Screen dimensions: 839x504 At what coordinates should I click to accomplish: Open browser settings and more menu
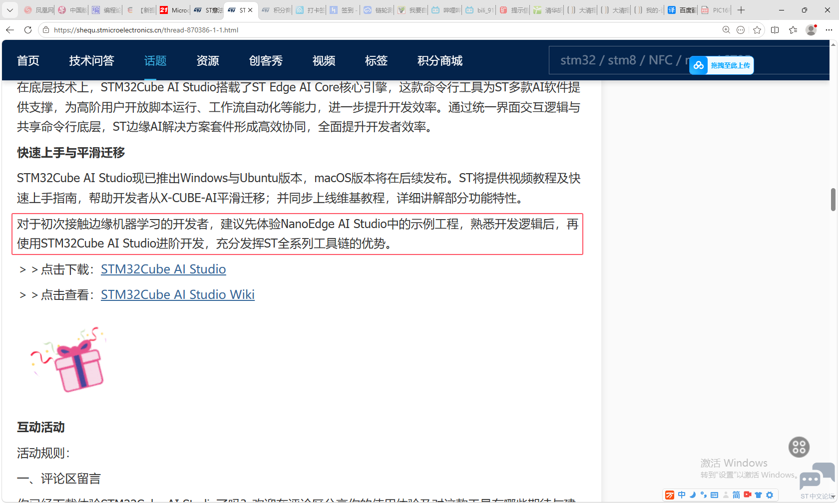829,30
